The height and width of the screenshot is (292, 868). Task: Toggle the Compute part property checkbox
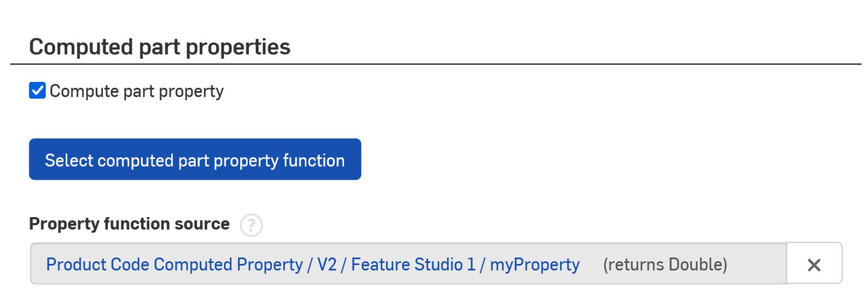coord(37,91)
